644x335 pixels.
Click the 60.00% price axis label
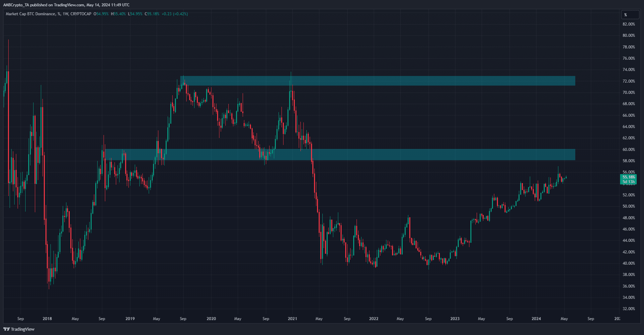(629, 150)
